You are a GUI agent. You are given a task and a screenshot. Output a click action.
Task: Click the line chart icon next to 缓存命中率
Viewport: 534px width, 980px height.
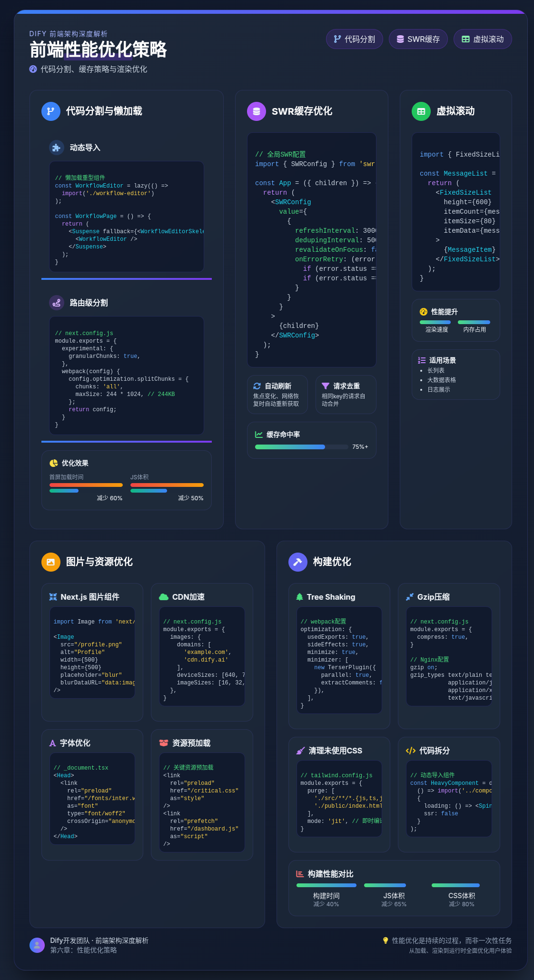(x=259, y=435)
